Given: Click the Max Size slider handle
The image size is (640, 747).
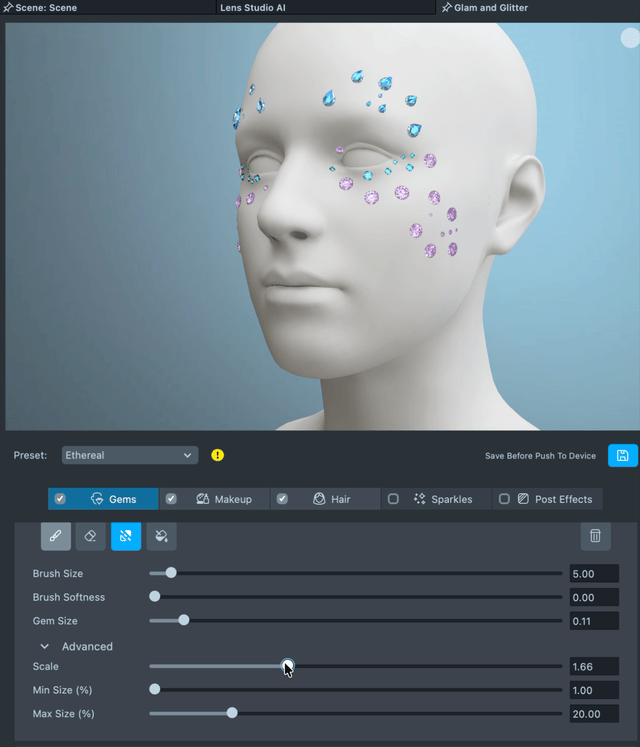Looking at the screenshot, I should 232,713.
